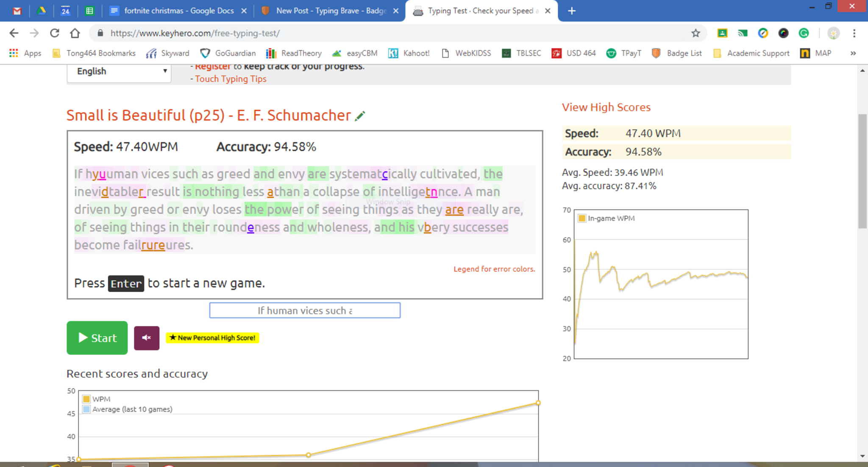Open the pinned Gmail tab
This screenshot has width=868, height=467.
[x=17, y=11]
